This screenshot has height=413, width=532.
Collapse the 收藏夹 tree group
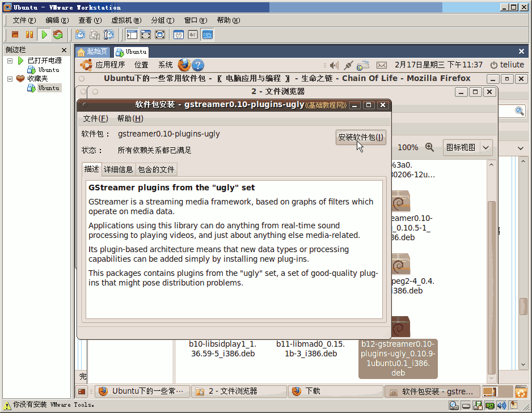tap(10, 79)
